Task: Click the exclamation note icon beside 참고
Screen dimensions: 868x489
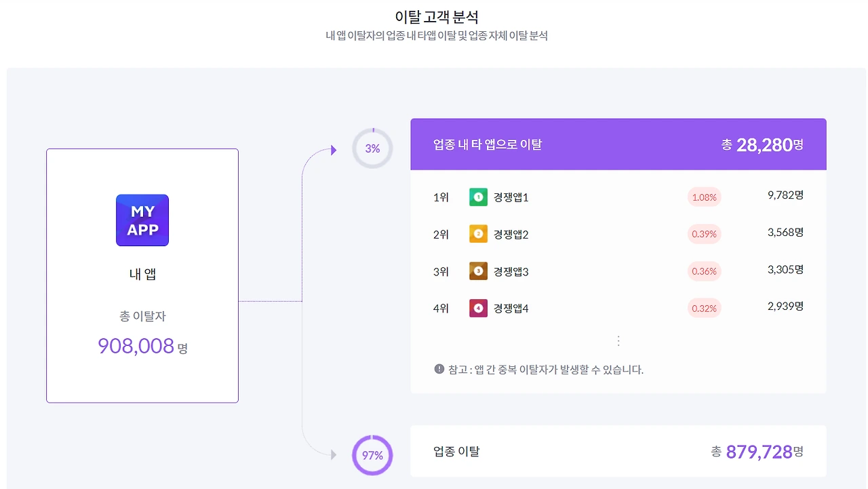Action: [x=440, y=370]
